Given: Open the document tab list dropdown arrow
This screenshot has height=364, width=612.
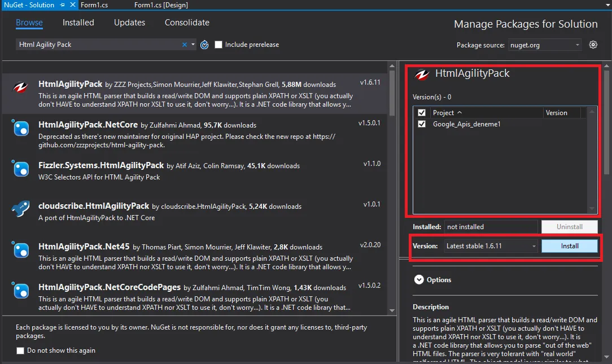Looking at the screenshot, I should tap(606, 5).
